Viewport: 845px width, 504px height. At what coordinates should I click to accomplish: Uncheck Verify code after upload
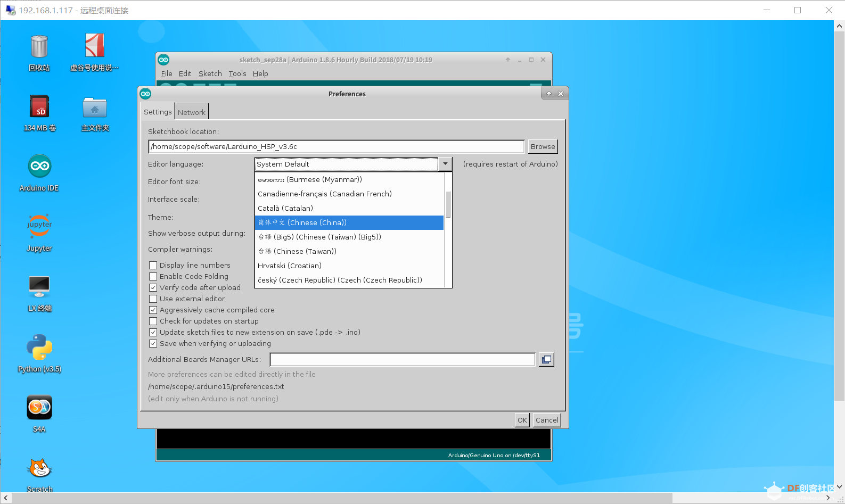coord(153,287)
